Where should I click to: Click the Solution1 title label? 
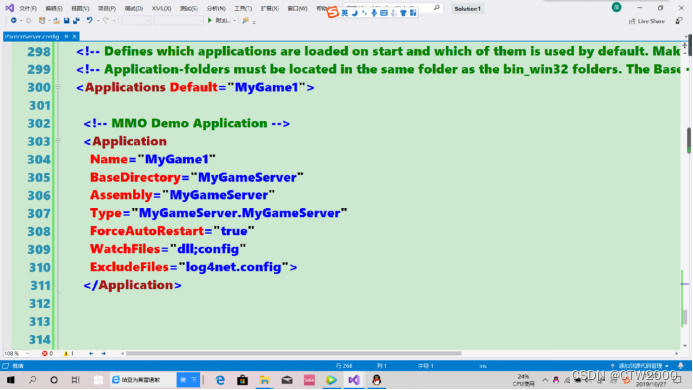click(467, 8)
